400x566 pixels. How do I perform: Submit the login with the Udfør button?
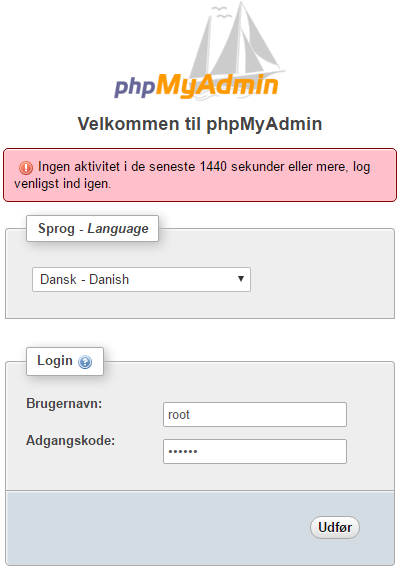335,527
